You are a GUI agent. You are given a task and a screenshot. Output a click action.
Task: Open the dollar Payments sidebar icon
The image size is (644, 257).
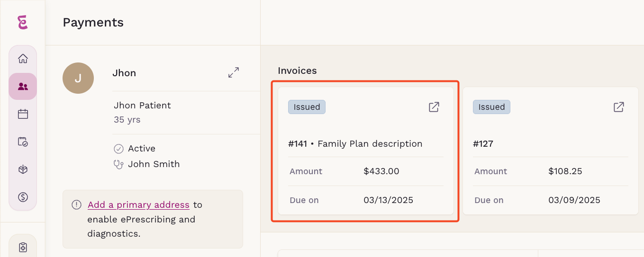tap(23, 197)
